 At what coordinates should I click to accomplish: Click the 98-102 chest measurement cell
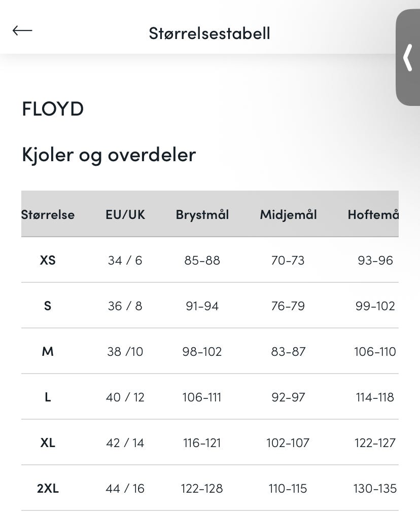click(x=202, y=352)
